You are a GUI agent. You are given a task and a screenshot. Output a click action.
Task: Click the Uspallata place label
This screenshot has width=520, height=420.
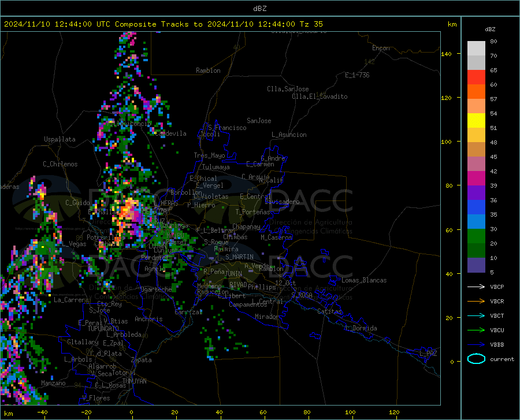tap(60, 139)
